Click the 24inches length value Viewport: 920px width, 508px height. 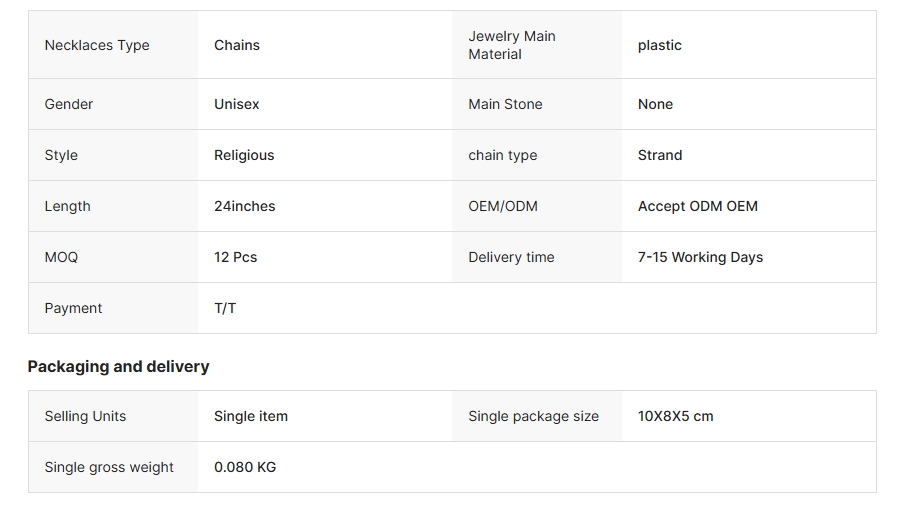[245, 206]
